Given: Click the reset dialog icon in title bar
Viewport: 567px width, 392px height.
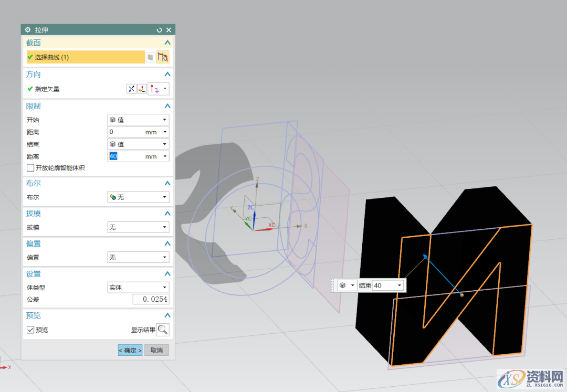Looking at the screenshot, I should [x=160, y=30].
